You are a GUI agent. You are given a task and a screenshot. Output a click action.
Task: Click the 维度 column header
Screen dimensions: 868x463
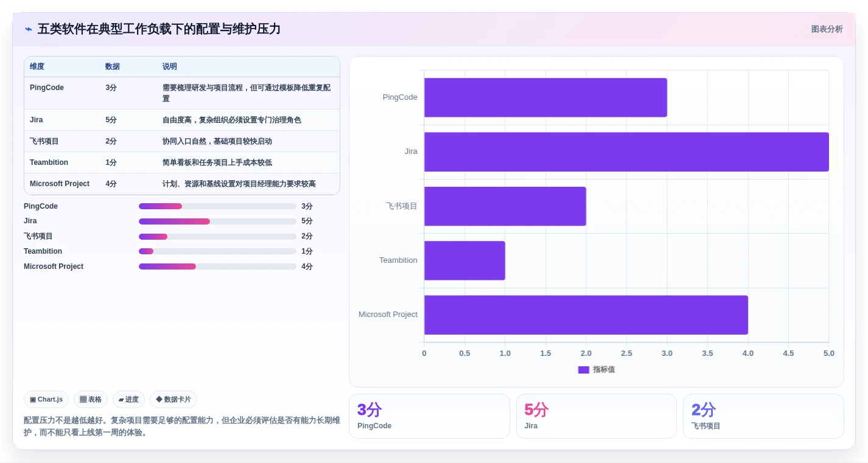37,67
